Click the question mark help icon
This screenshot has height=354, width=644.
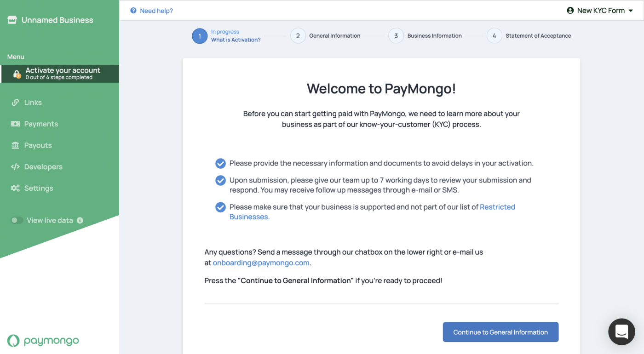pos(133,11)
